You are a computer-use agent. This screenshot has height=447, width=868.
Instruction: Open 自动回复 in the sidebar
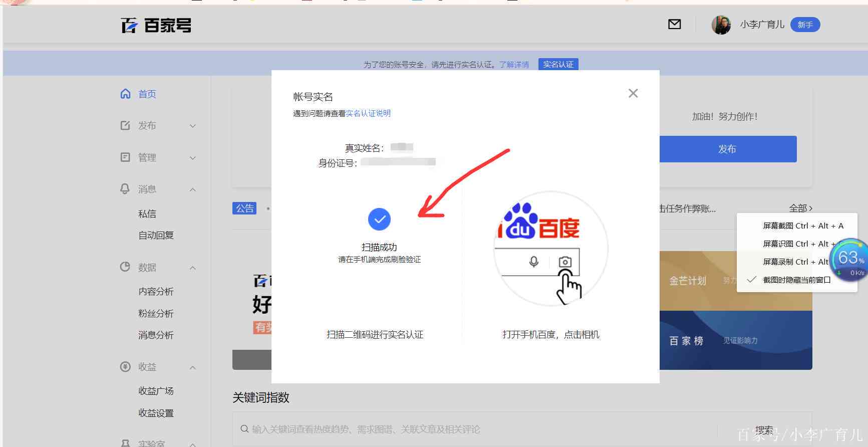[156, 235]
